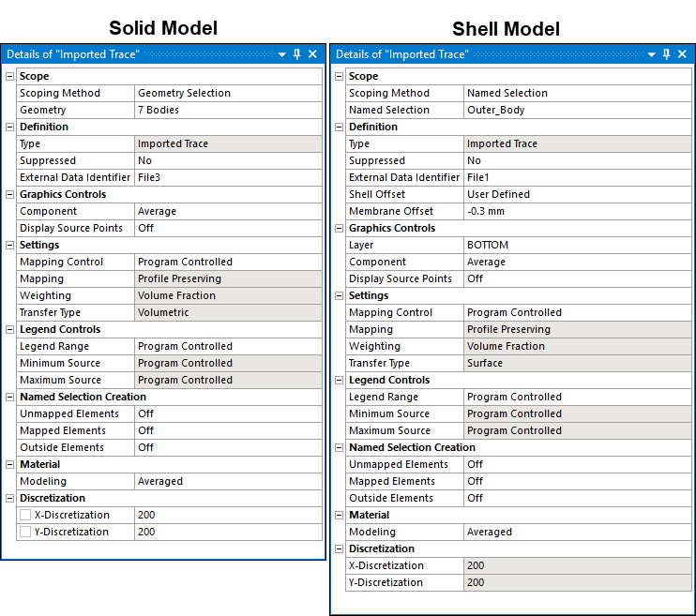Viewport: 696px width, 616px height.
Task: Edit Y-Discretization 200 in Solid Model
Action: [x=228, y=532]
